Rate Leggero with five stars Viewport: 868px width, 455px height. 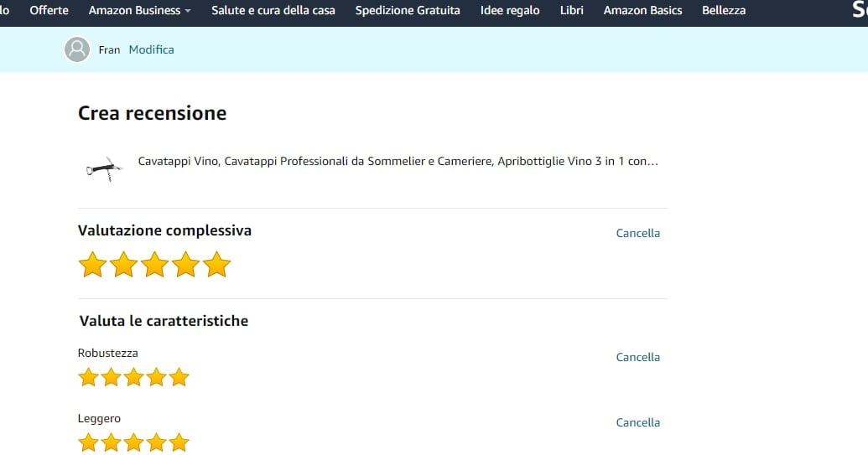coord(179,442)
